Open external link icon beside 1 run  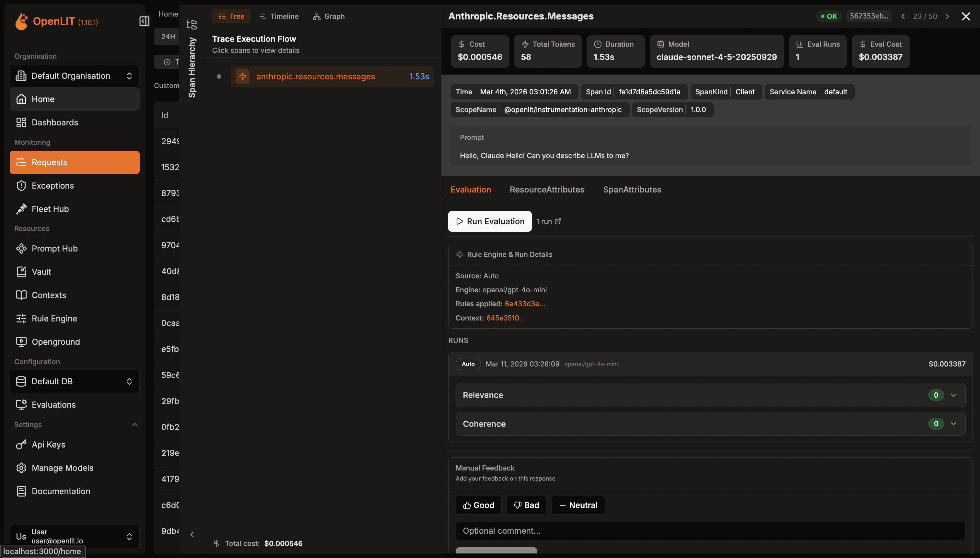pyautogui.click(x=558, y=221)
